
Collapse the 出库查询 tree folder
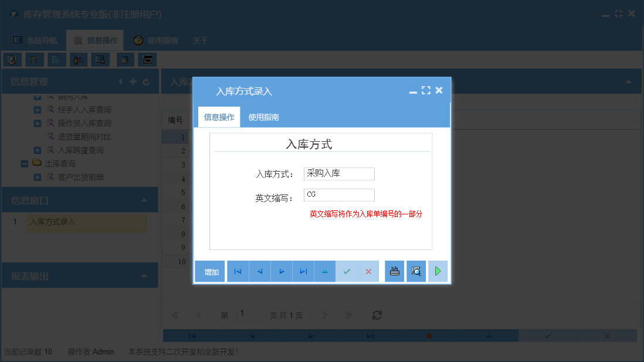click(x=24, y=162)
